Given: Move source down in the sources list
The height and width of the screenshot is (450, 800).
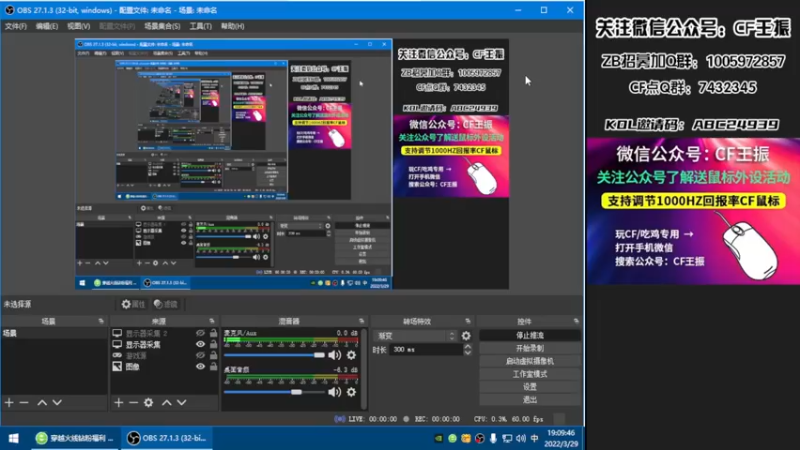Looking at the screenshot, I should click(x=182, y=403).
